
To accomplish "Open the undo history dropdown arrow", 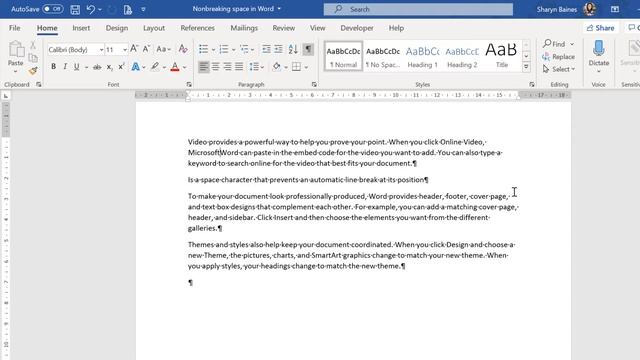I will click(100, 9).
